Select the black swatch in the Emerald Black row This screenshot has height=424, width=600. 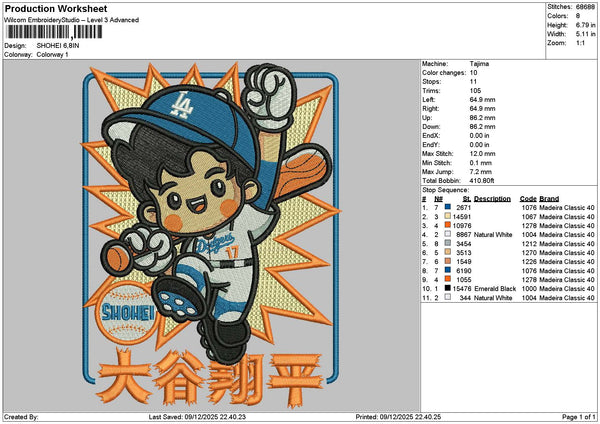pyautogui.click(x=447, y=288)
